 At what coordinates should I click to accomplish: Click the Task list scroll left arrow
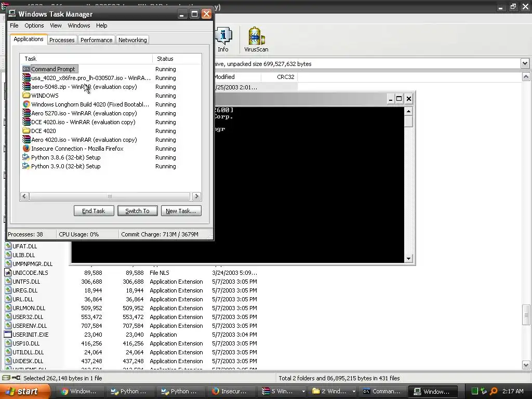[24, 196]
